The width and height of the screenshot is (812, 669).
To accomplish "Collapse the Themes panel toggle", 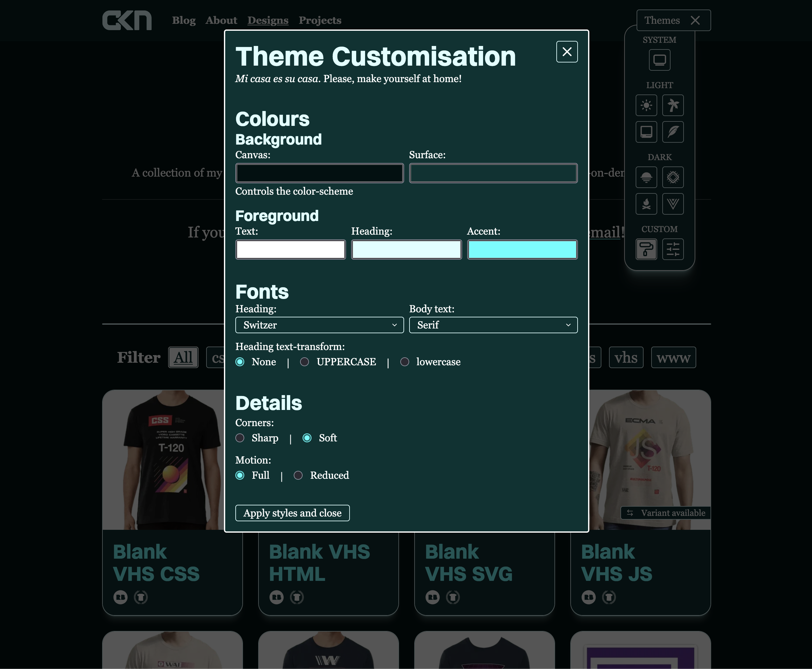I will [674, 20].
